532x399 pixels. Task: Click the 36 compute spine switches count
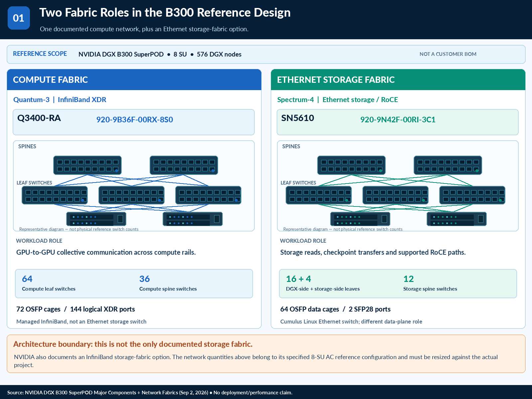pyautogui.click(x=145, y=279)
